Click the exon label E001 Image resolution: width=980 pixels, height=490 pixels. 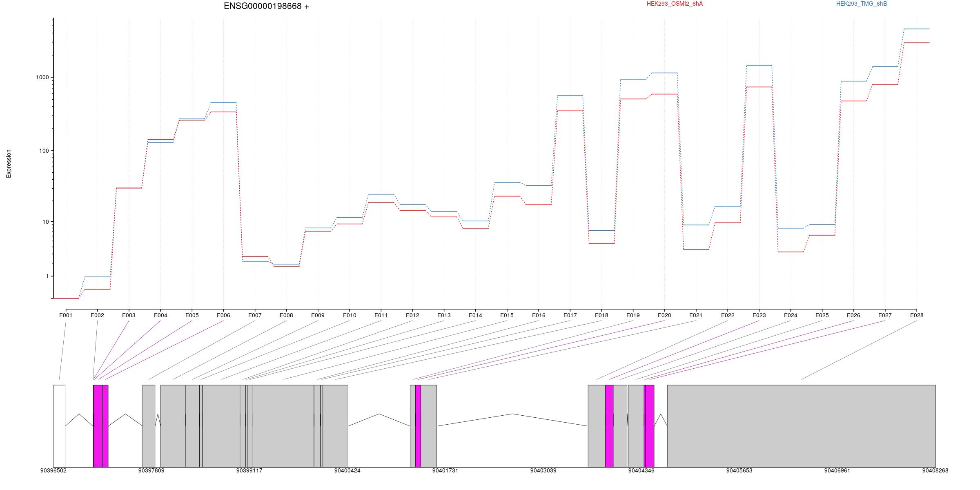click(66, 315)
